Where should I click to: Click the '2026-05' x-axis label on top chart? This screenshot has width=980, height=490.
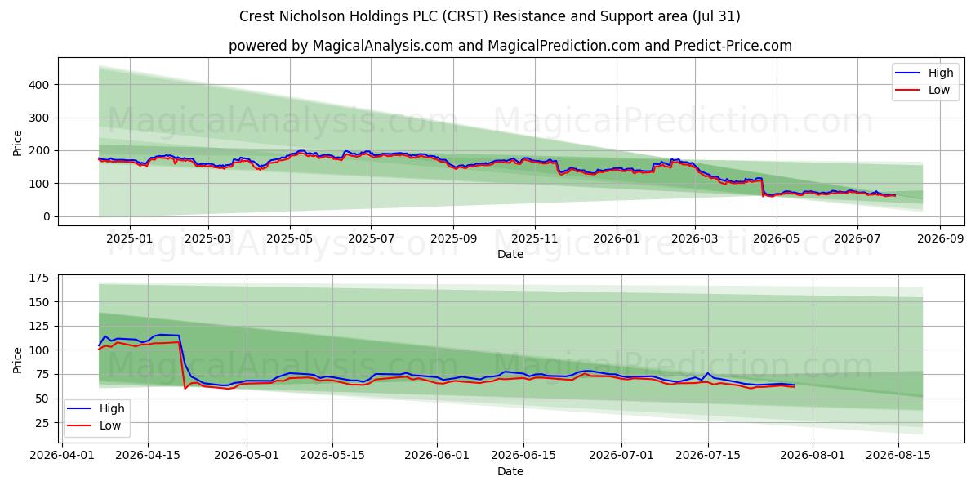(x=776, y=238)
